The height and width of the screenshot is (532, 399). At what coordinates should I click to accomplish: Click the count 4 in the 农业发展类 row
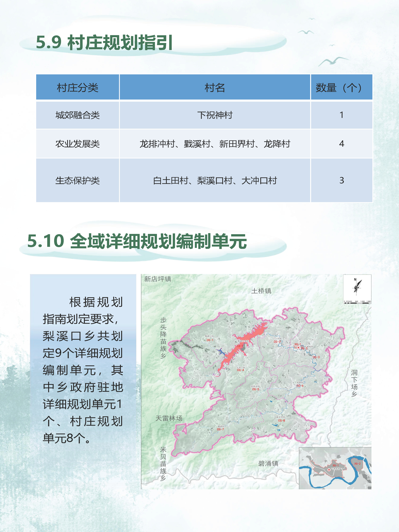[x=342, y=144]
